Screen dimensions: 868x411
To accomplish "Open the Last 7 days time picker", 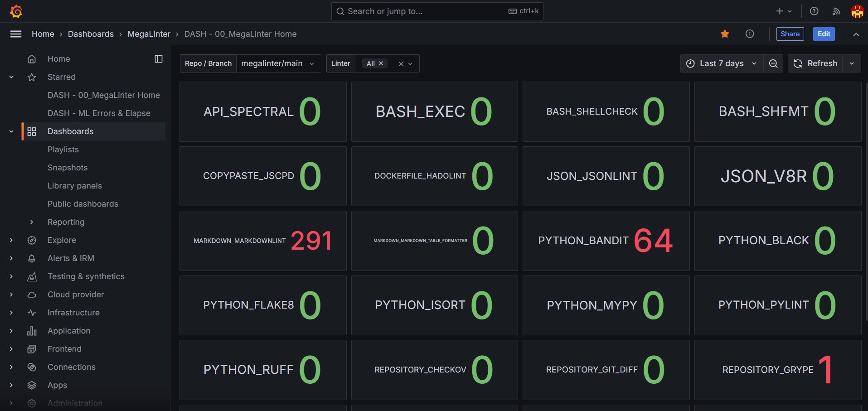I will (x=721, y=63).
